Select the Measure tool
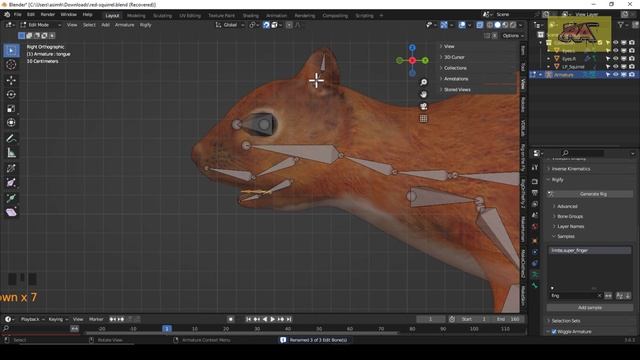This screenshot has height=360, width=640. (x=11, y=153)
